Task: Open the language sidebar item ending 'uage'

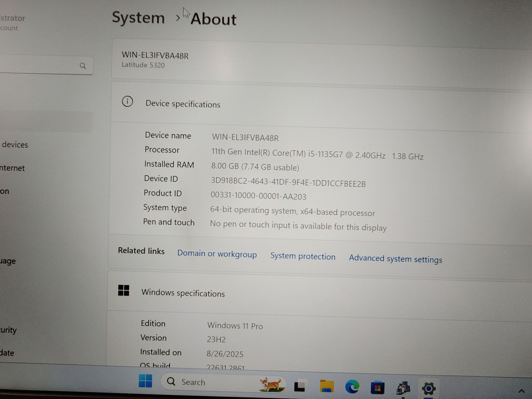Action: coord(8,261)
